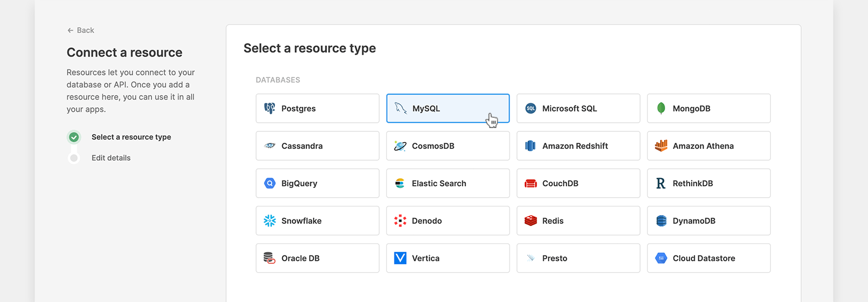Click the Snowflake logo icon
Viewport: 868px width, 302px height.
270,221
